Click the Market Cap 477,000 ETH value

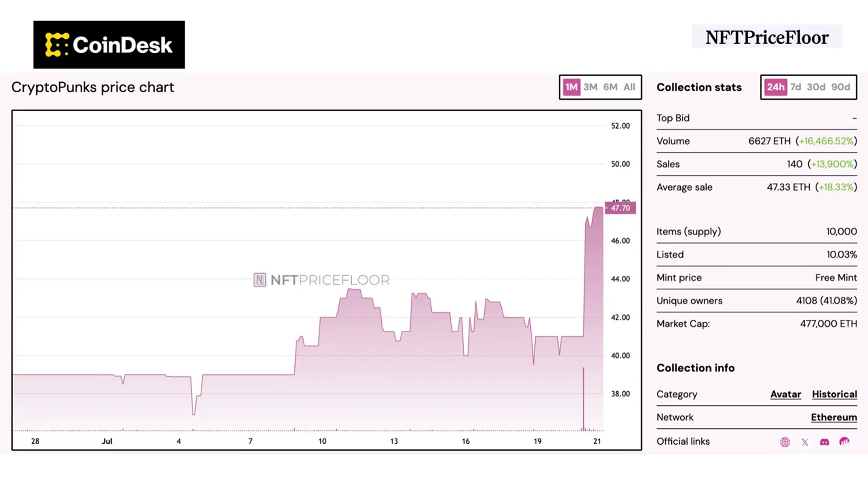coord(829,324)
